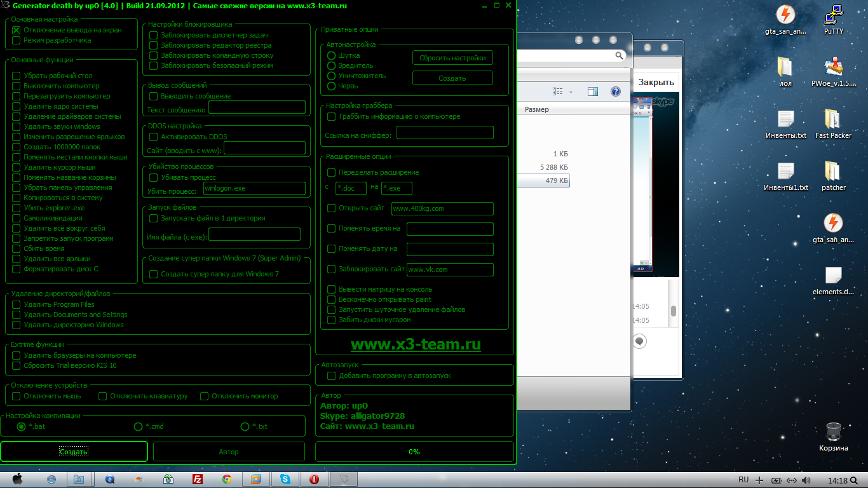Click the *.doc extension field
The image size is (868, 488).
click(351, 188)
